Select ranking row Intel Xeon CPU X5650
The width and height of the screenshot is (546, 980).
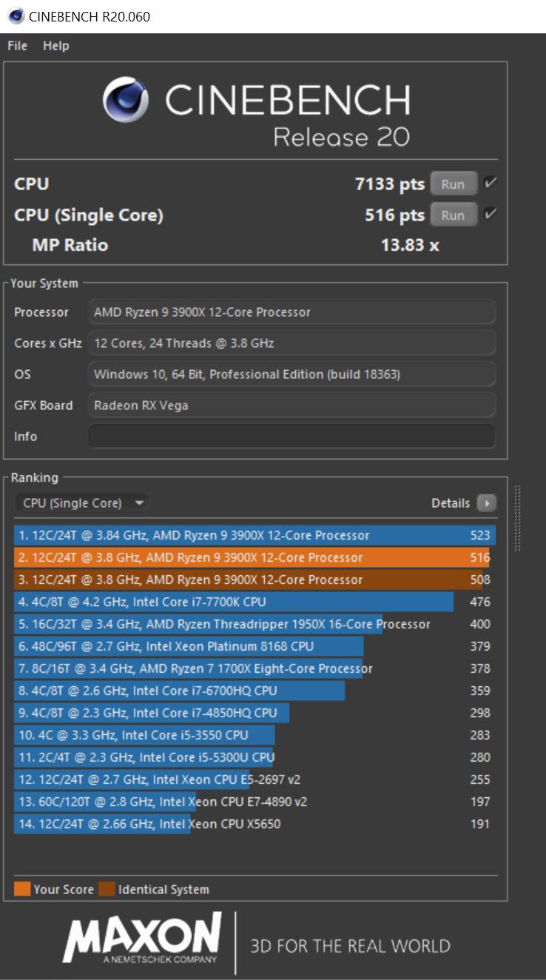255,824
